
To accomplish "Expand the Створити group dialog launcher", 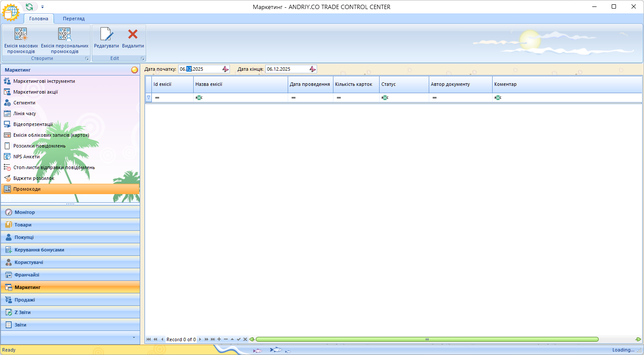I will 87,59.
